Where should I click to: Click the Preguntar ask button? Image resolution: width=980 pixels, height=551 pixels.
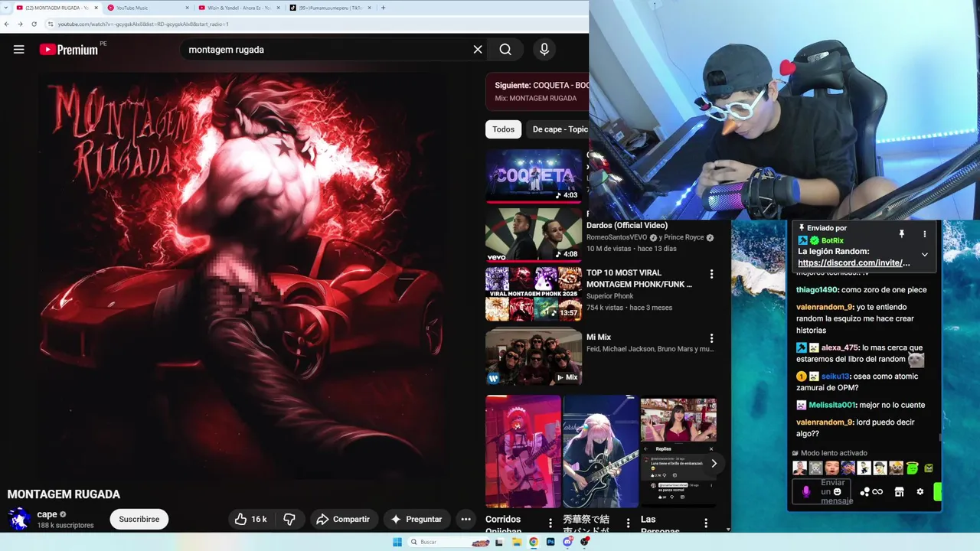416,519
